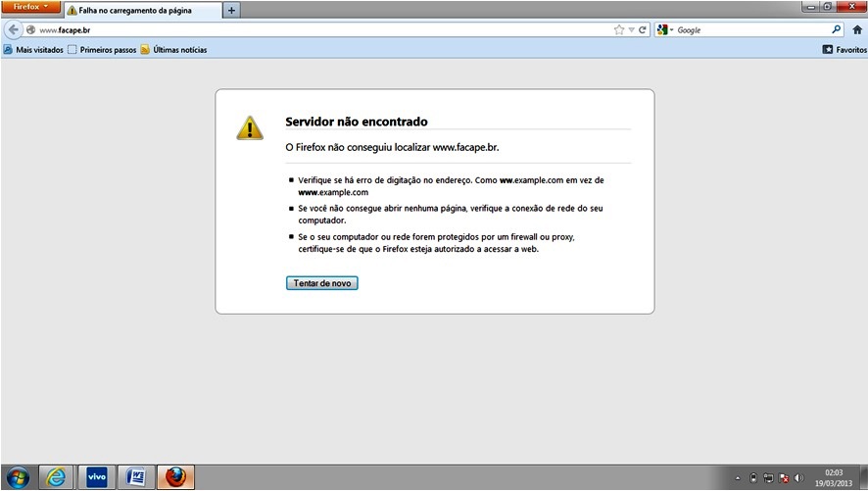This screenshot has height=491, width=868.
Task: Expand the URL history dropdown arrow
Action: pos(631,30)
